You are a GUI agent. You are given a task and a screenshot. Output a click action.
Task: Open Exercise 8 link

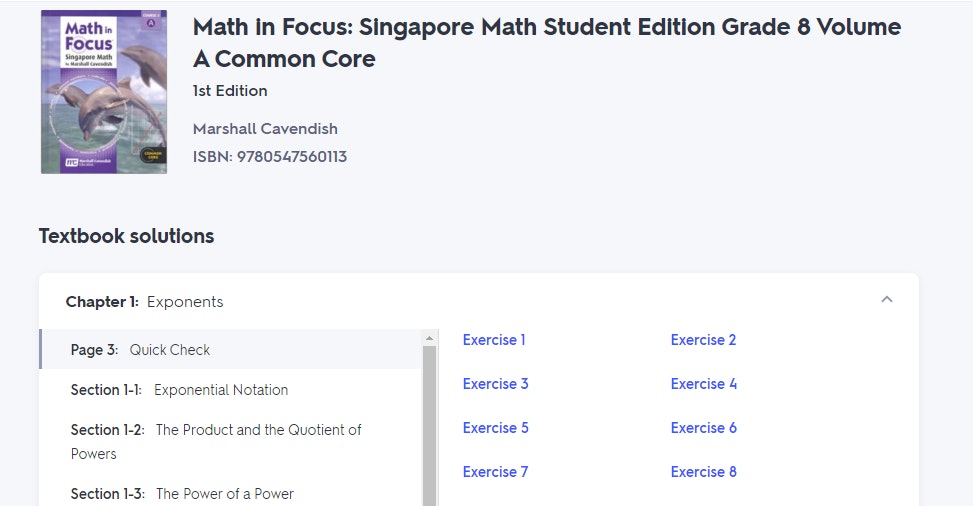tap(704, 472)
